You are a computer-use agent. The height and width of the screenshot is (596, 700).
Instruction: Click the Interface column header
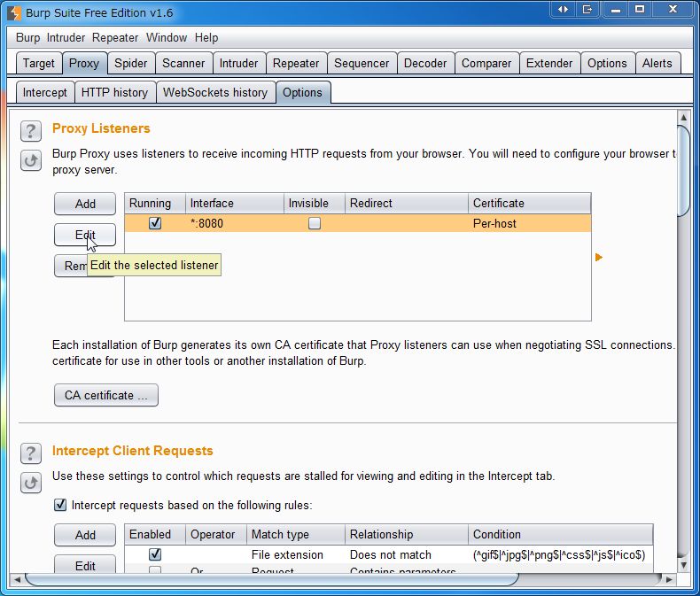coord(235,204)
